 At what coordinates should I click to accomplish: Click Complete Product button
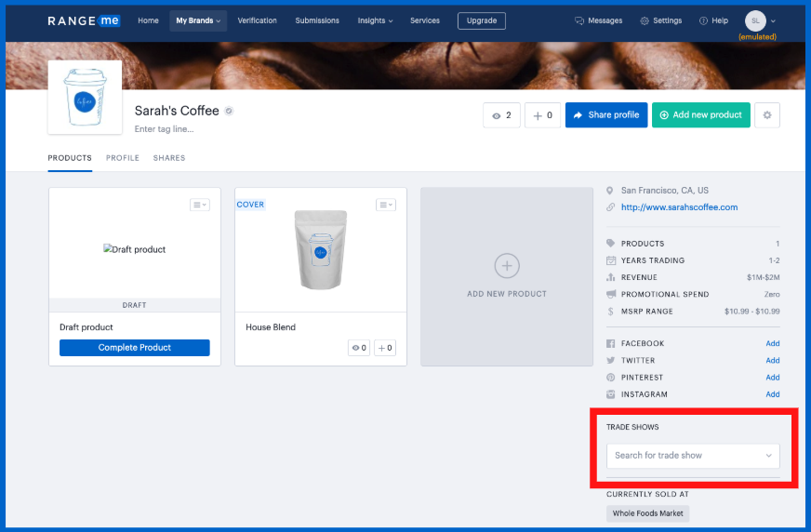click(x=135, y=348)
